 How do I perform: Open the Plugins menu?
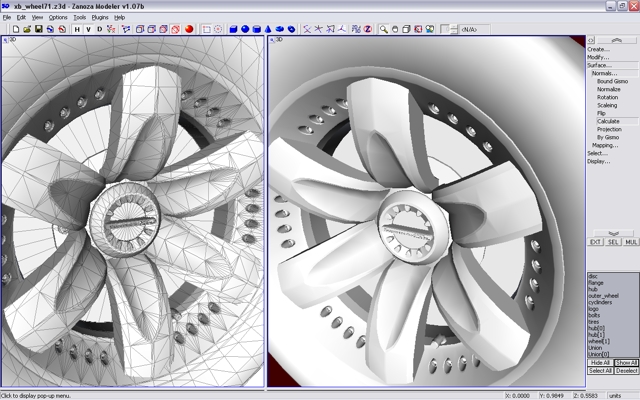coord(99,17)
